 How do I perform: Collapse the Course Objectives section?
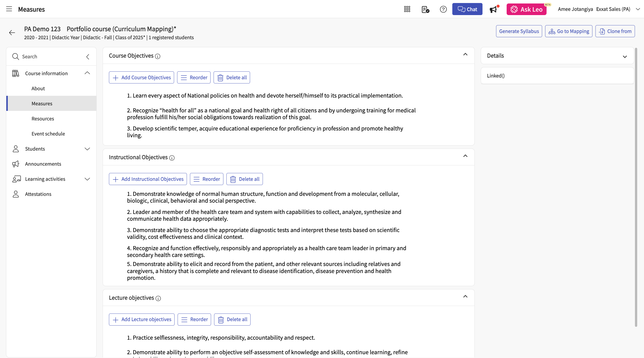click(465, 54)
